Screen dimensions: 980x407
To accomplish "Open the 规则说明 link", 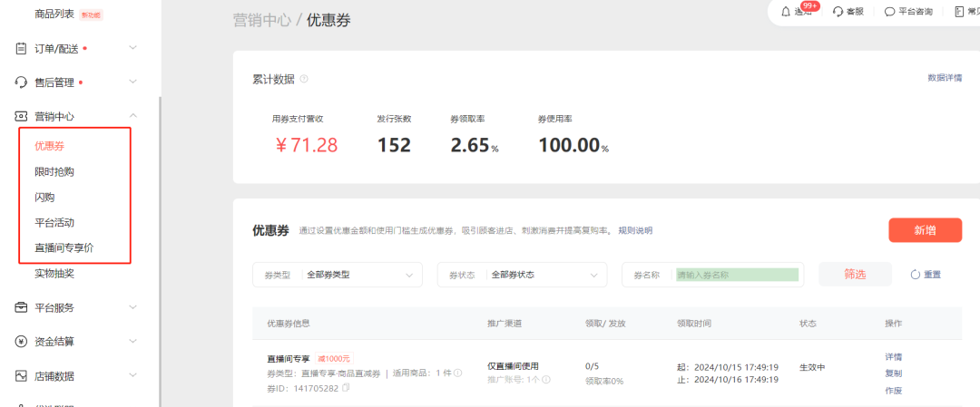I will coord(634,231).
